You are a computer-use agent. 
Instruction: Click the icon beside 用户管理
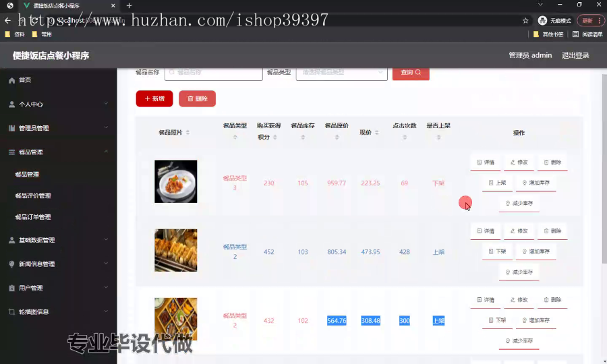point(11,289)
